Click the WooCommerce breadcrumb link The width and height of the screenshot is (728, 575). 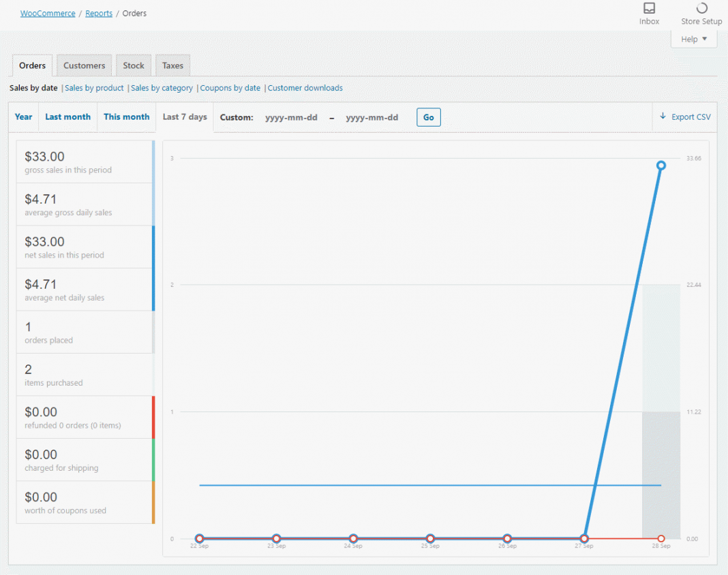click(x=48, y=13)
